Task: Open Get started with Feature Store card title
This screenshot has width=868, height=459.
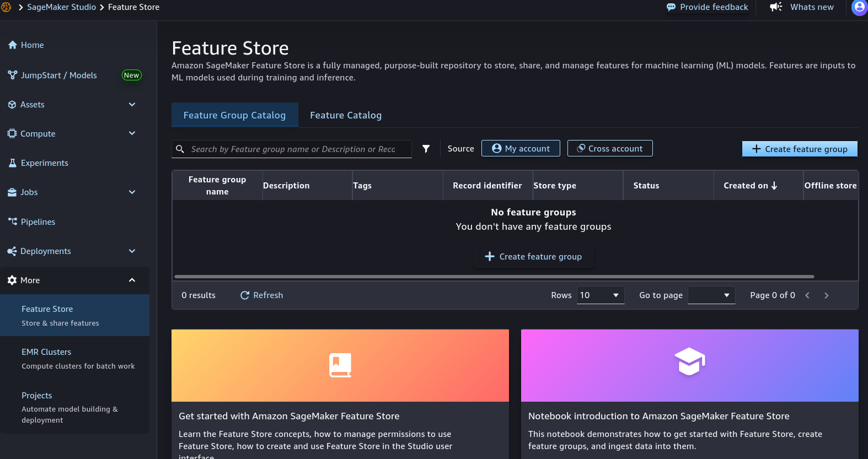Action: click(289, 416)
